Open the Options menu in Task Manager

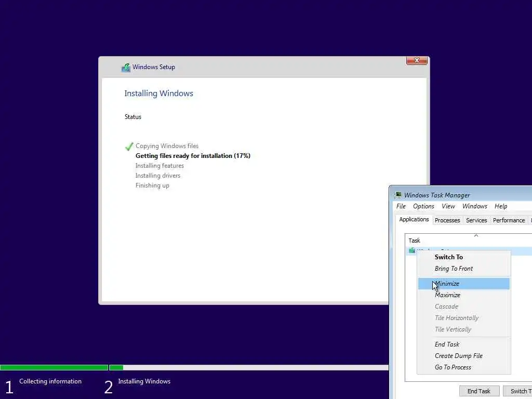[x=423, y=206]
